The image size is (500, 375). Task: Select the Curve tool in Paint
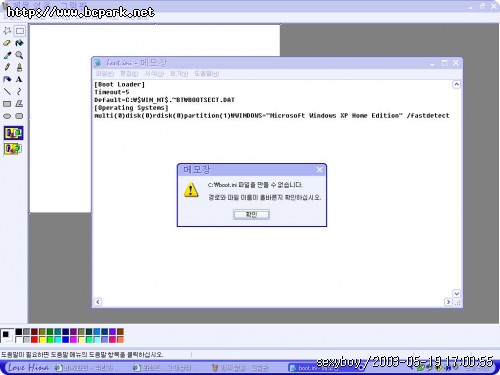(x=20, y=91)
